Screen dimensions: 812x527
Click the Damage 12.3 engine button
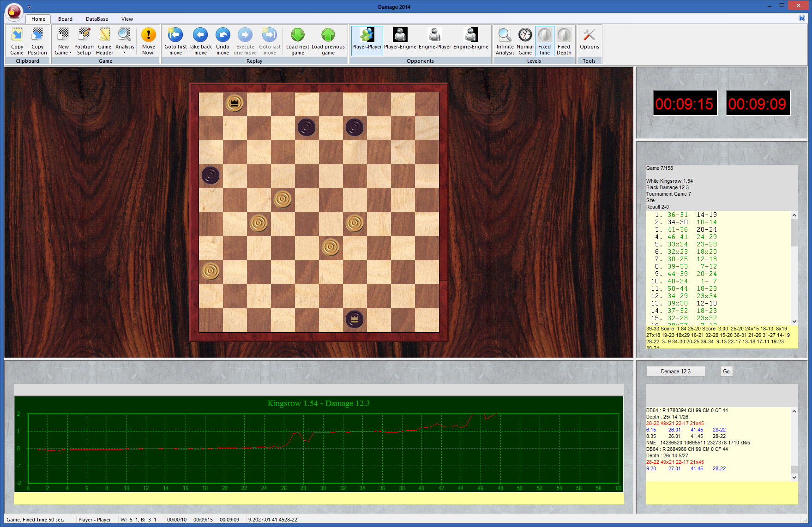pyautogui.click(x=675, y=371)
